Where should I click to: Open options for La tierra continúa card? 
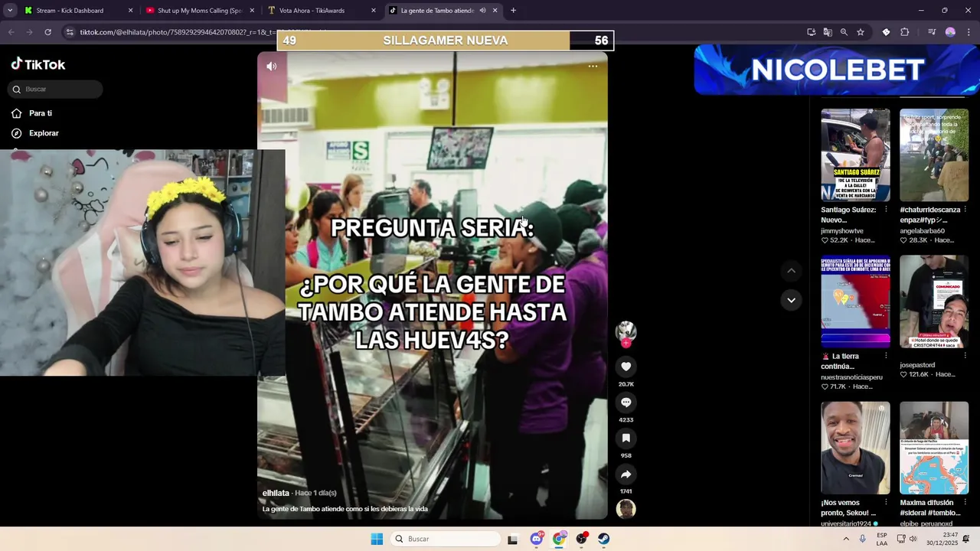point(886,356)
